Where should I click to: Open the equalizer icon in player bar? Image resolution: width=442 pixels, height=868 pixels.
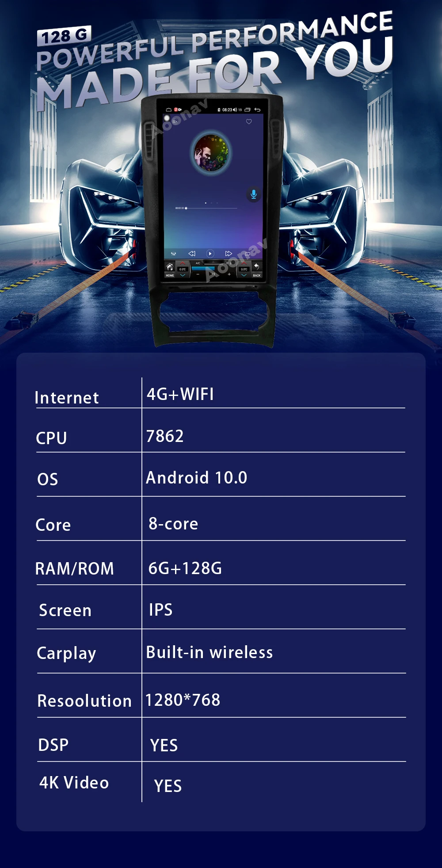pyautogui.click(x=174, y=254)
